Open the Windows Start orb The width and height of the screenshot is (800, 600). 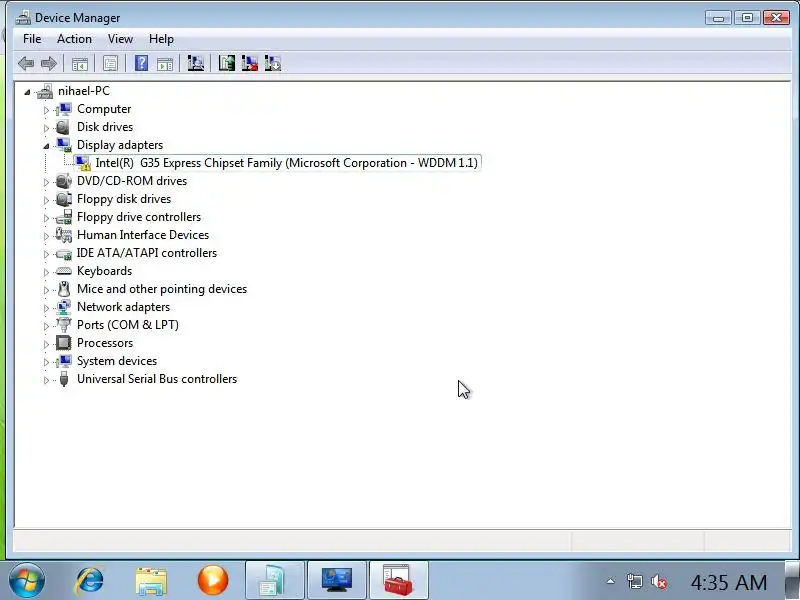[26, 580]
